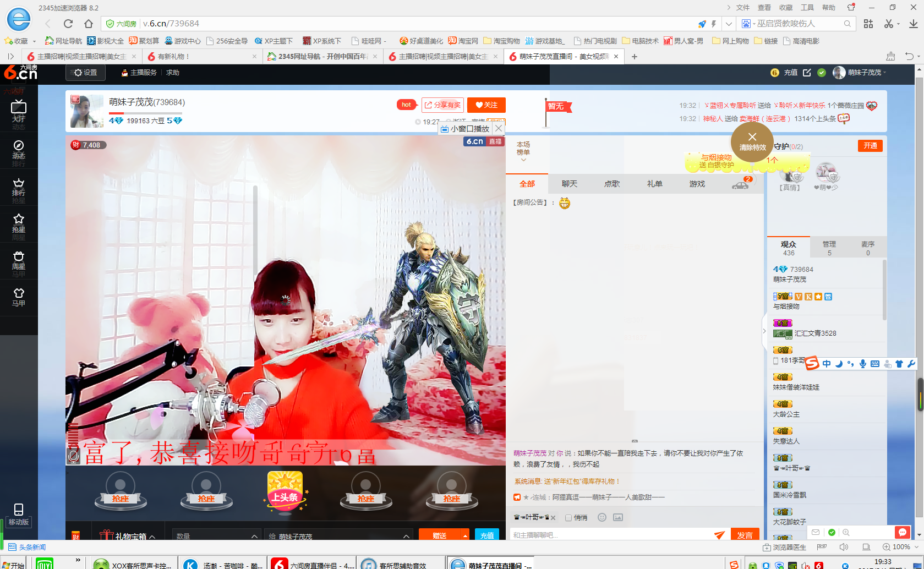Collapse the audience panel side arrow

764,331
